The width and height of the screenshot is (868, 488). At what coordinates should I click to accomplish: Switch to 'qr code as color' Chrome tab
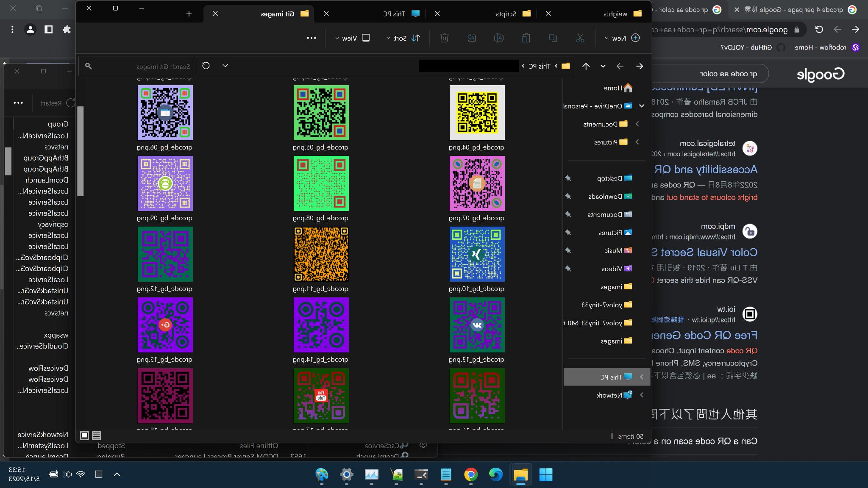click(688, 10)
